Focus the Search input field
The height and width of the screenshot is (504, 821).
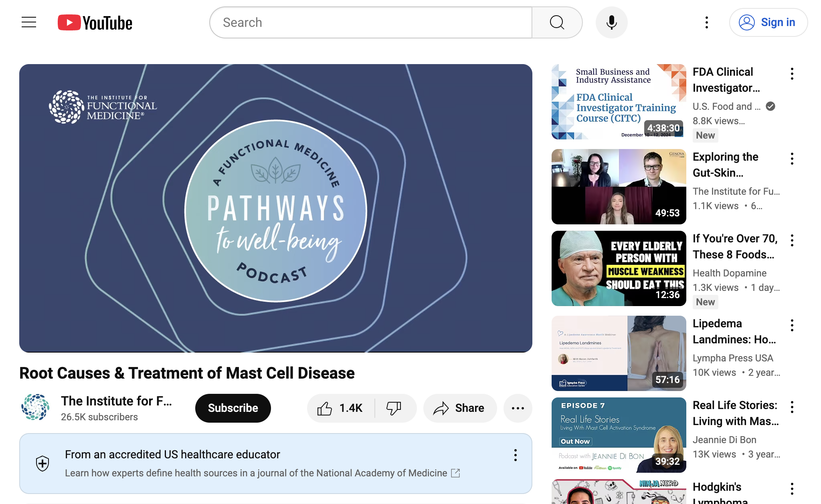coord(371,22)
